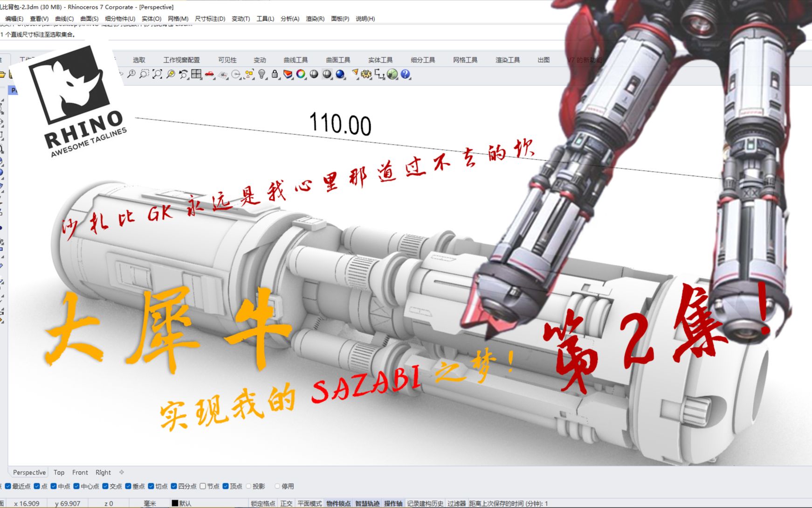The width and height of the screenshot is (812, 508).
Task: Click the orange spotlight icon
Action: pos(355,73)
